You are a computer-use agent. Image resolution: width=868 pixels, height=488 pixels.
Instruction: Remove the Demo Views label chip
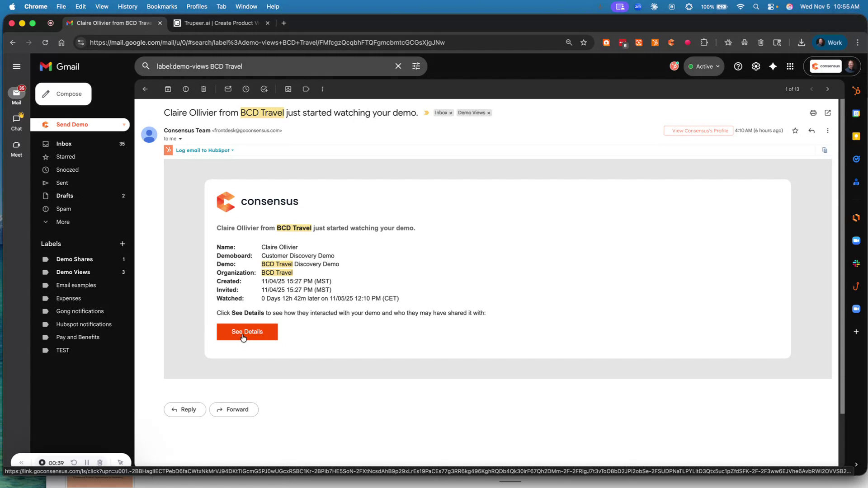click(x=489, y=113)
